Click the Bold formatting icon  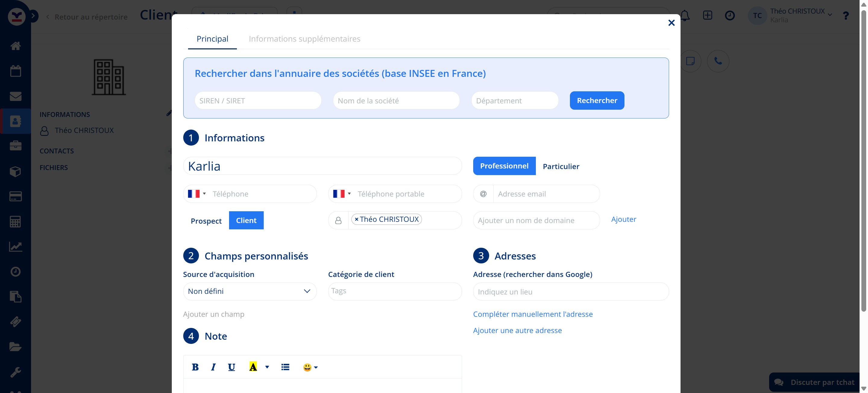pyautogui.click(x=195, y=367)
